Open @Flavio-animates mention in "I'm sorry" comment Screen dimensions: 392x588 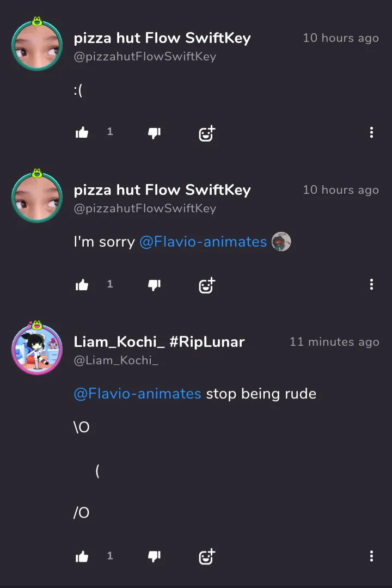(x=203, y=242)
